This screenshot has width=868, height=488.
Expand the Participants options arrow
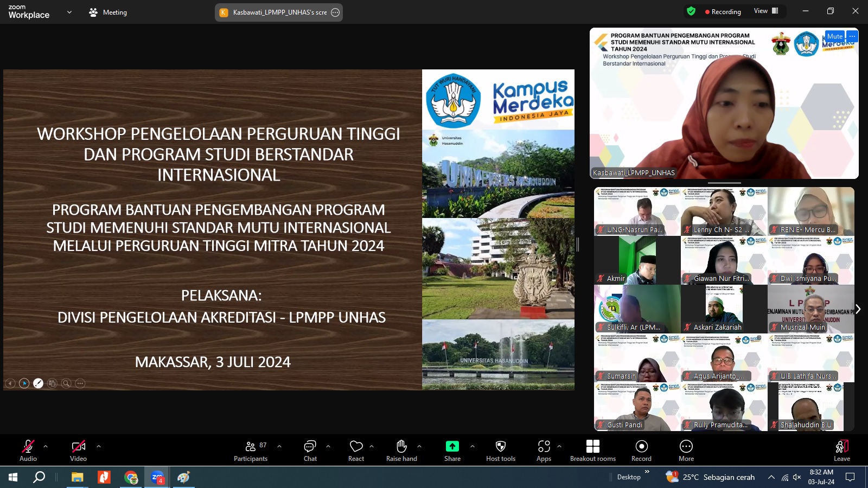point(279,446)
